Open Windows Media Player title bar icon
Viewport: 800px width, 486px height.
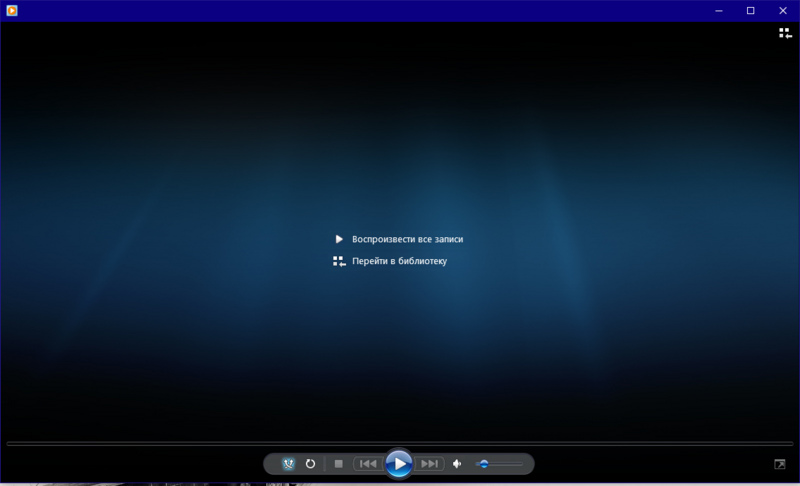[x=12, y=10]
